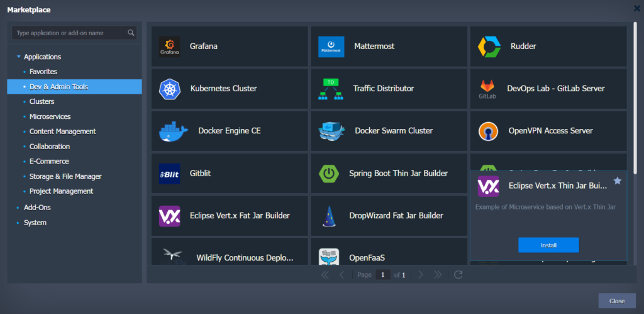The image size is (644, 314).
Task: Click the Mattermost logo icon
Action: tap(331, 47)
